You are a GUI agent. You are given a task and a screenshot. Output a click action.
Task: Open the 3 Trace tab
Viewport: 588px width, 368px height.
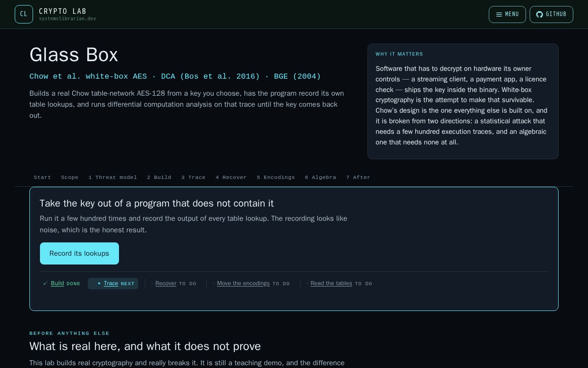click(x=193, y=177)
